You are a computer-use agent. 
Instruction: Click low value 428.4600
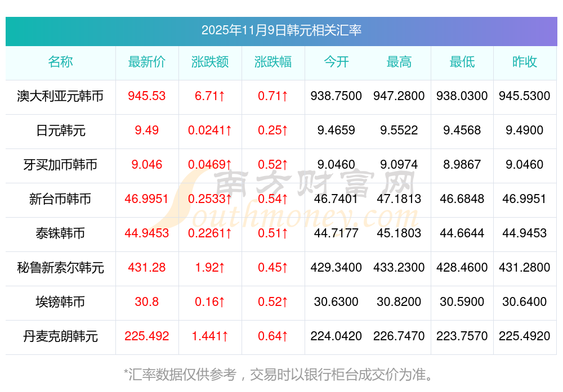[x=462, y=267]
